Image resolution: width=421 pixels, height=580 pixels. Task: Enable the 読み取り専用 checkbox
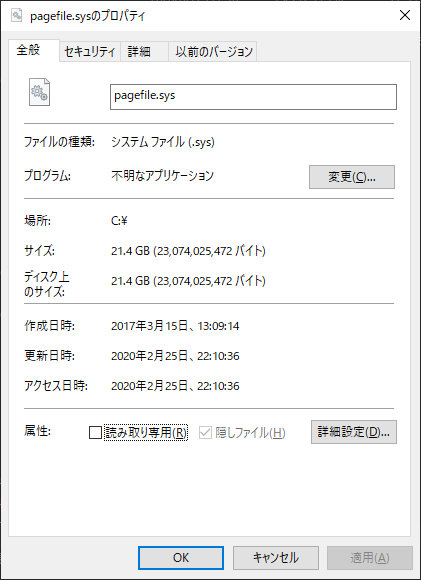95,432
